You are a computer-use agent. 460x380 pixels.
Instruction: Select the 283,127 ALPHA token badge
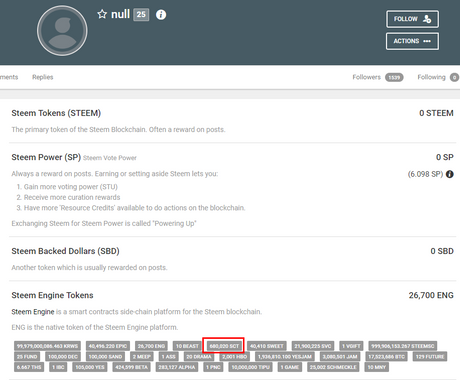pyautogui.click(x=177, y=367)
